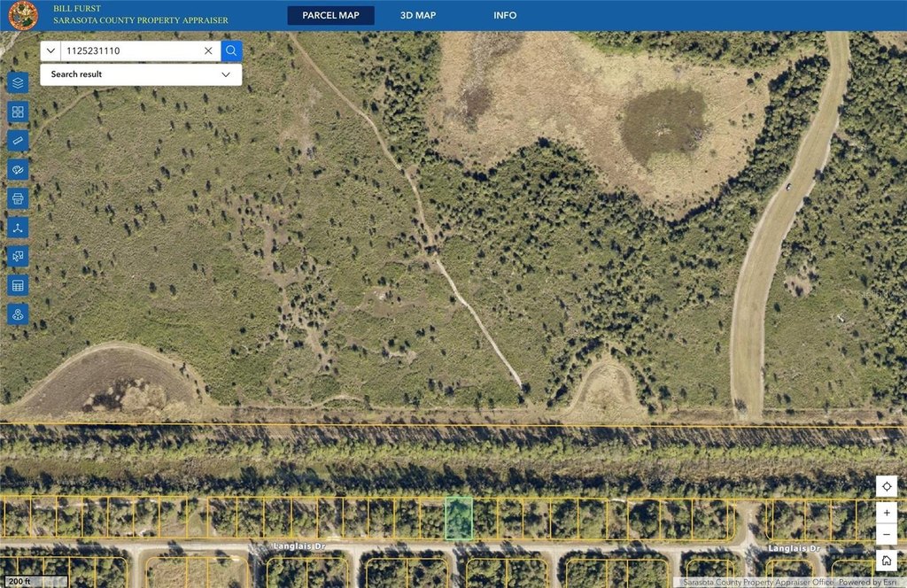Click the 200 ft scale bar
907x588 pixels.
click(x=34, y=582)
